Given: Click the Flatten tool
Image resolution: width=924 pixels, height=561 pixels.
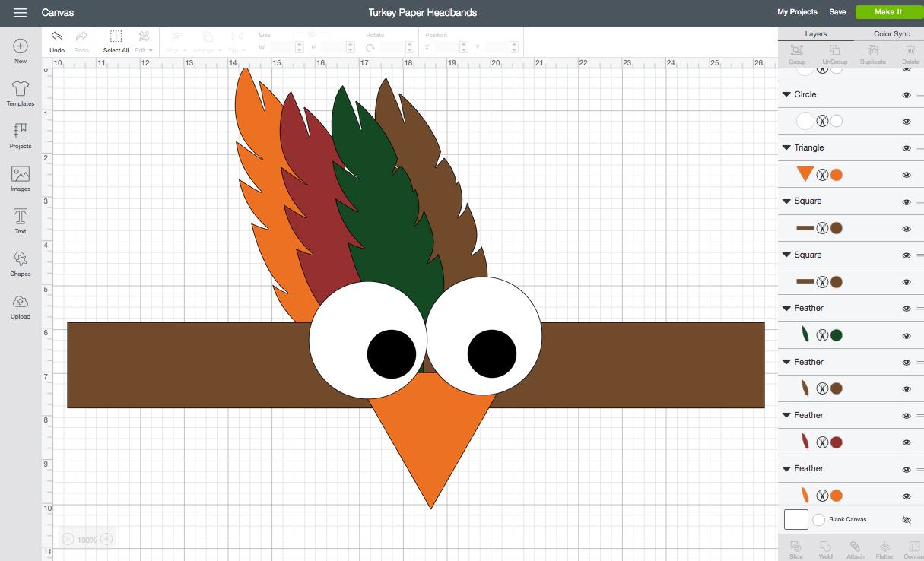Looking at the screenshot, I should (884, 550).
